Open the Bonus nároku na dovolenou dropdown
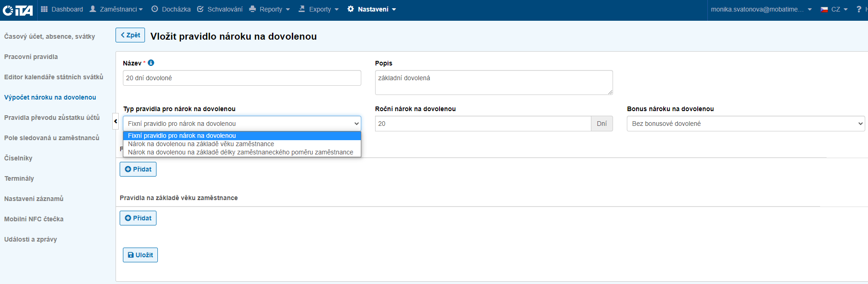The image size is (868, 284). tap(746, 124)
